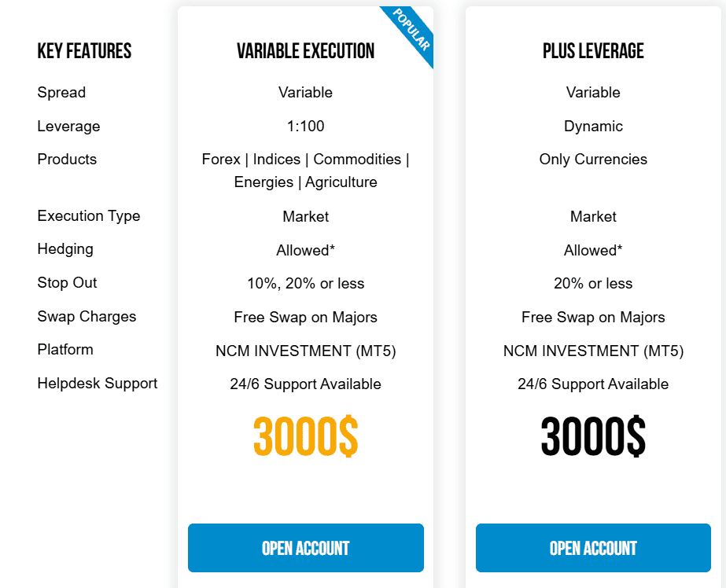
Task: Select the Hedging feature label
Action: click(64, 249)
